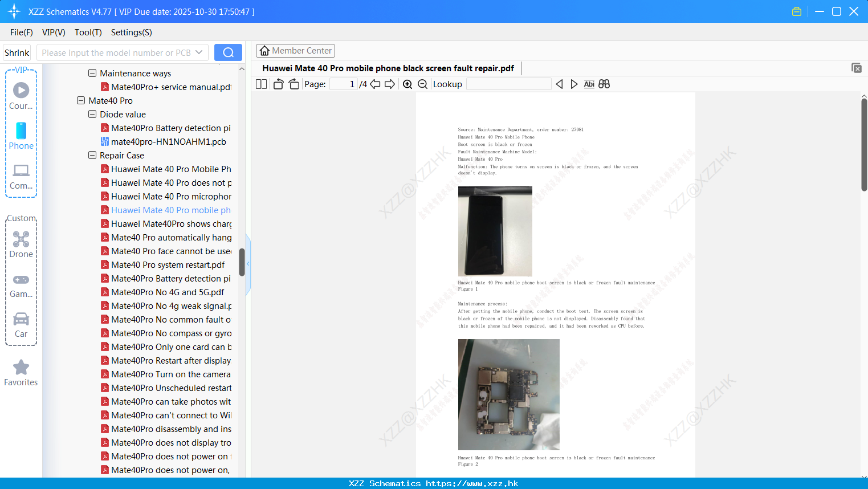868x489 pixels.
Task: Open Mate40 Pro face cannot be used file
Action: (x=166, y=251)
